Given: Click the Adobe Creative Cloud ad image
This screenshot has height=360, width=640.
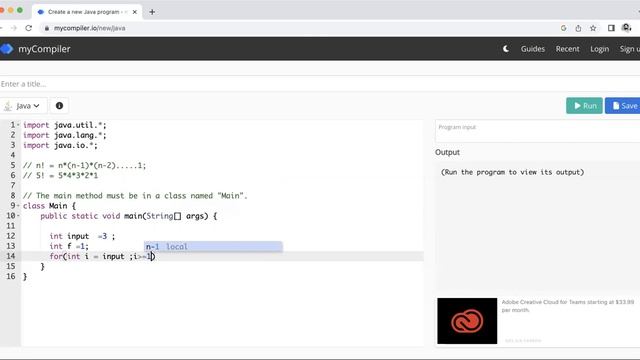Looking at the screenshot, I should tap(467, 321).
